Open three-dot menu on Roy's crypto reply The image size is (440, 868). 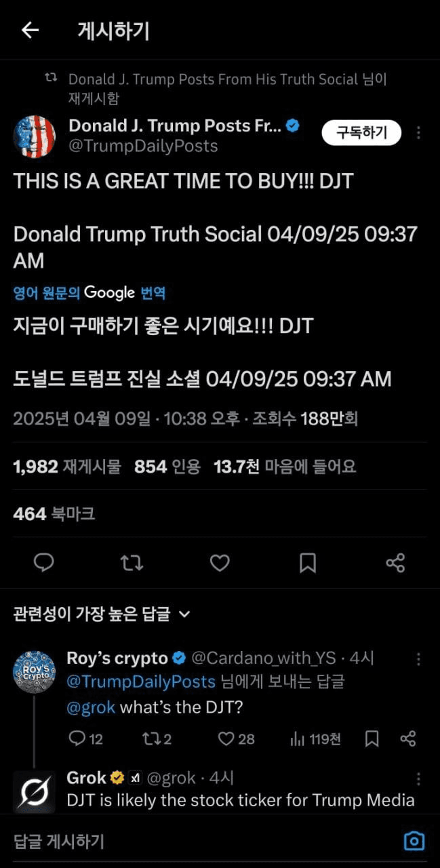click(x=419, y=659)
